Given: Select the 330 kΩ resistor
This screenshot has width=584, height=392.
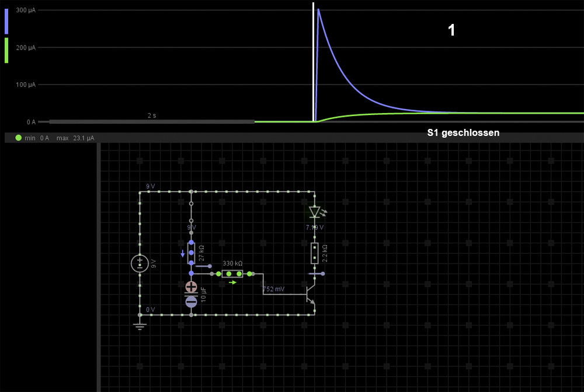Looking at the screenshot, I should (233, 274).
